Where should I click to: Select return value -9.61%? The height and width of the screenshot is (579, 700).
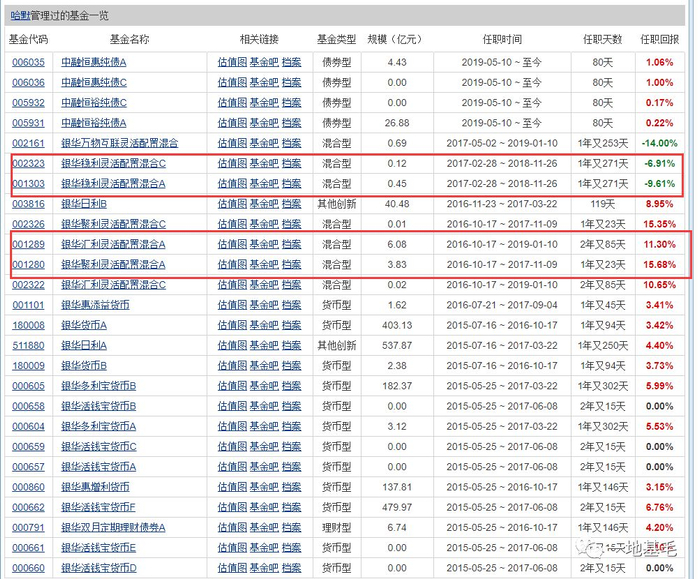tap(660, 183)
